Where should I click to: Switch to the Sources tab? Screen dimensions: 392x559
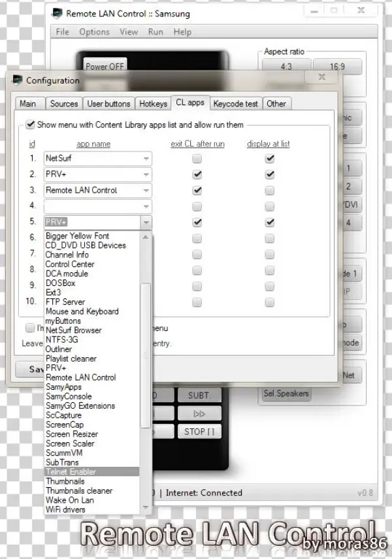coord(64,104)
